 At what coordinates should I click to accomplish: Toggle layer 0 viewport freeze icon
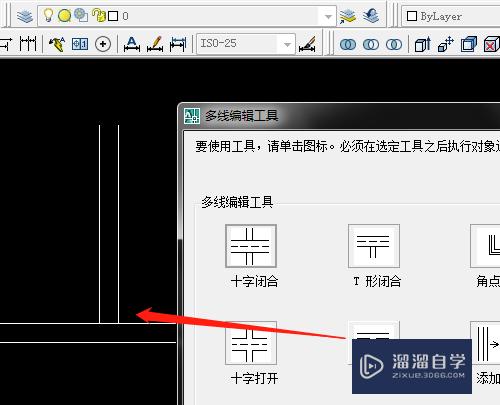81,15
